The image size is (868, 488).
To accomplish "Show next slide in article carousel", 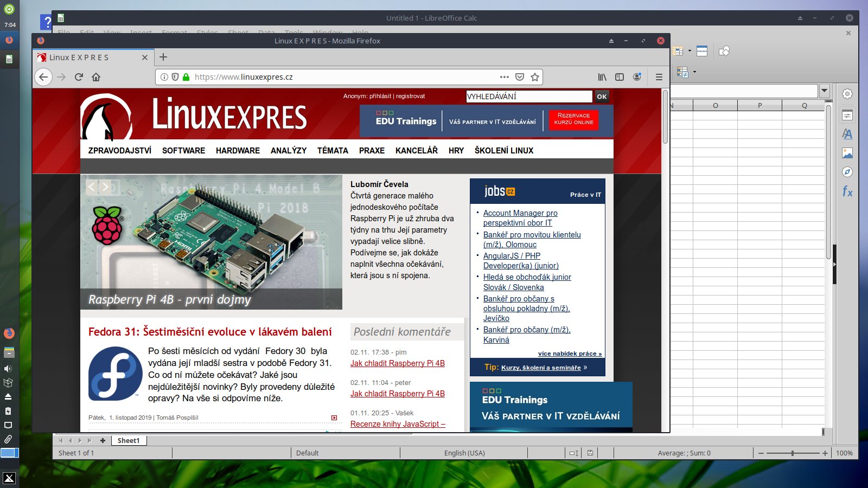I will click(105, 187).
